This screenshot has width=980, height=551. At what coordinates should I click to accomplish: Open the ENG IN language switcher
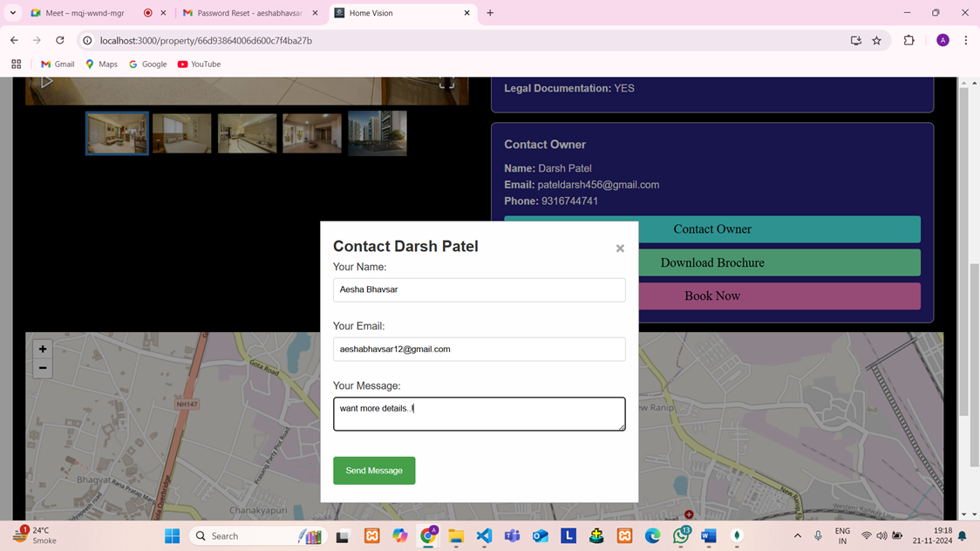[841, 535]
